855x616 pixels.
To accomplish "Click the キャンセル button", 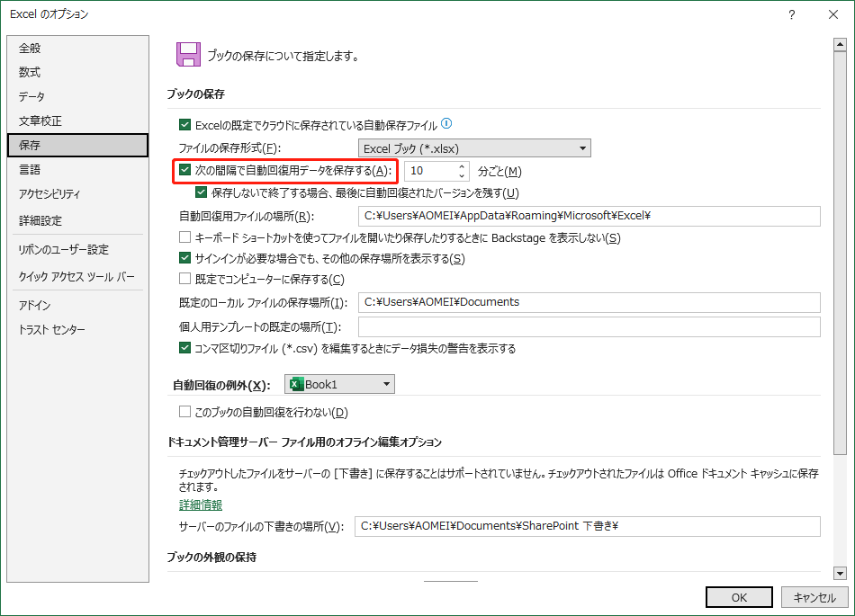I will 814,597.
